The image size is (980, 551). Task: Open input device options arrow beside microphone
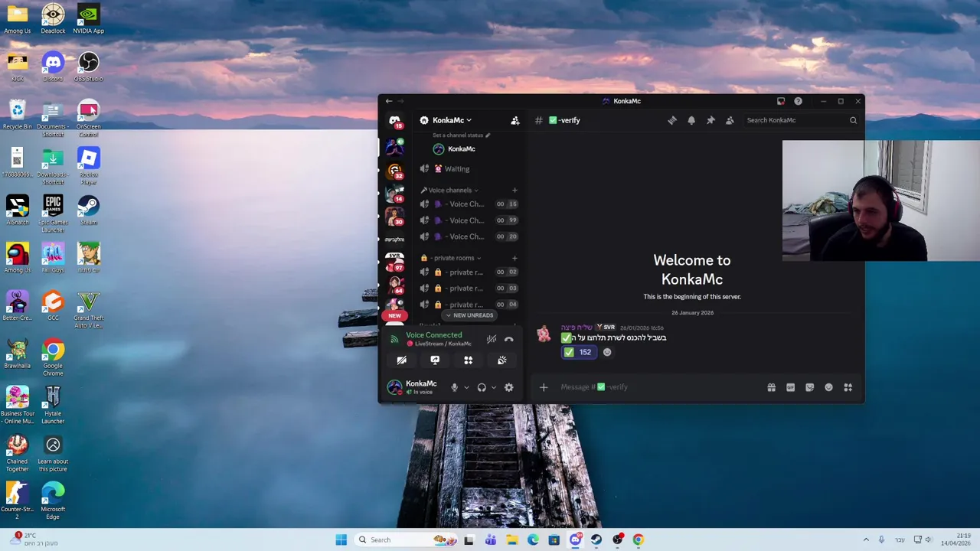click(465, 387)
